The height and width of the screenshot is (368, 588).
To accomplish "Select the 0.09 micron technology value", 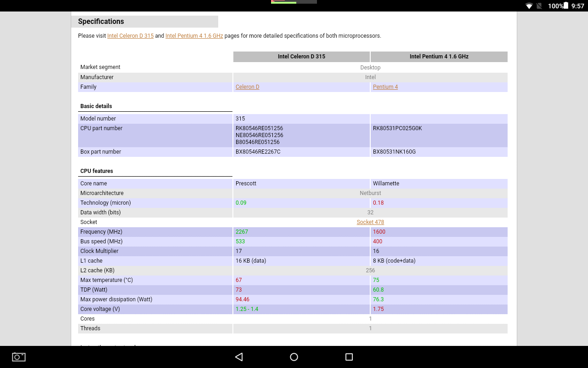I will coord(241,203).
